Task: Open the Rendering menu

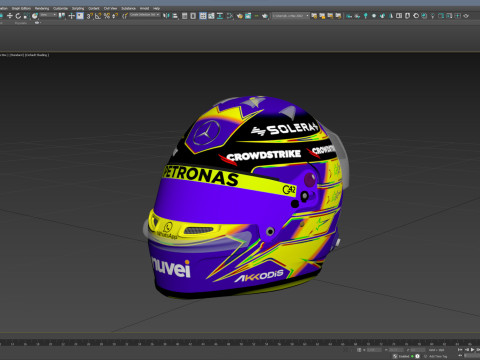Action: click(x=42, y=8)
